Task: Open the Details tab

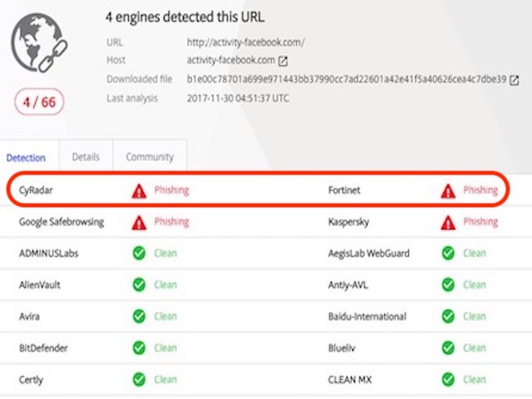Action: tap(86, 157)
